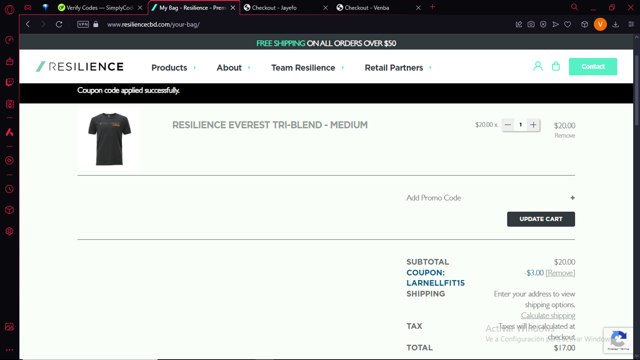640x360 pixels.
Task: Open a new tab with plus
Action: [432, 7]
